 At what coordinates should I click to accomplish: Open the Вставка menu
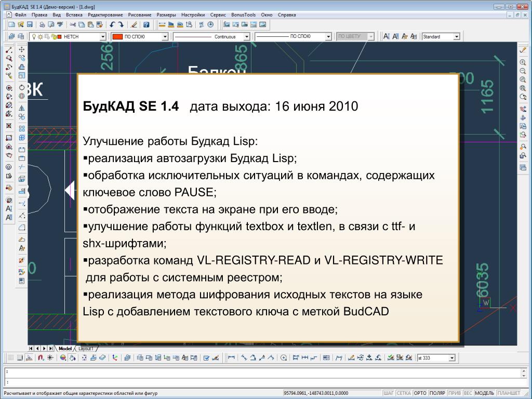[x=74, y=15]
